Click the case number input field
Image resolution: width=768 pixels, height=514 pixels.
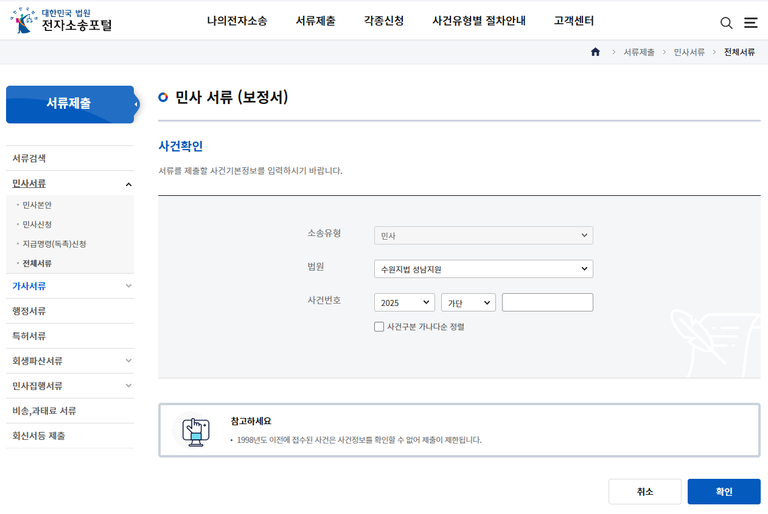547,302
